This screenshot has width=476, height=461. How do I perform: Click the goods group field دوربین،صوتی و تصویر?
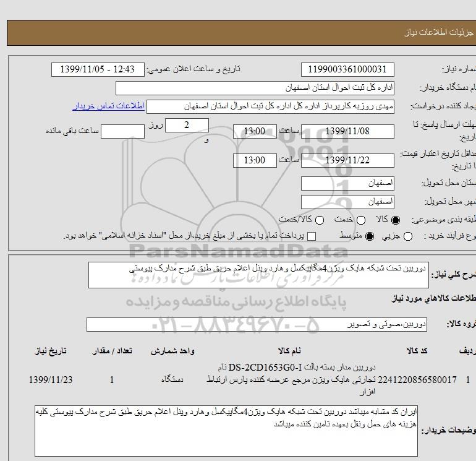(257, 324)
